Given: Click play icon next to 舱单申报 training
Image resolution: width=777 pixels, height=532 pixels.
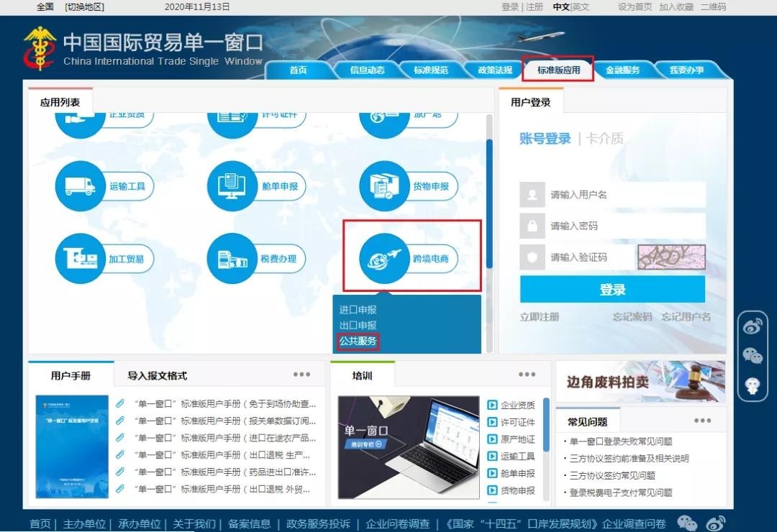Looking at the screenshot, I should pyautogui.click(x=492, y=473).
